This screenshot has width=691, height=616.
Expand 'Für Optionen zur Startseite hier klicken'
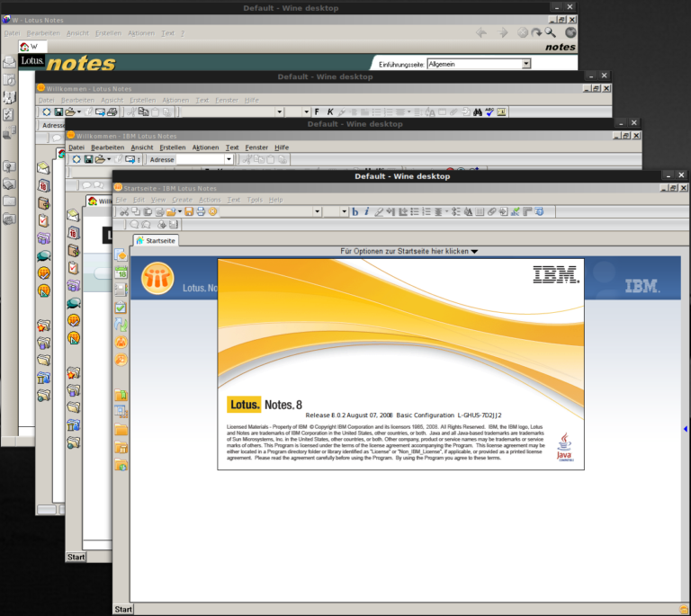408,251
